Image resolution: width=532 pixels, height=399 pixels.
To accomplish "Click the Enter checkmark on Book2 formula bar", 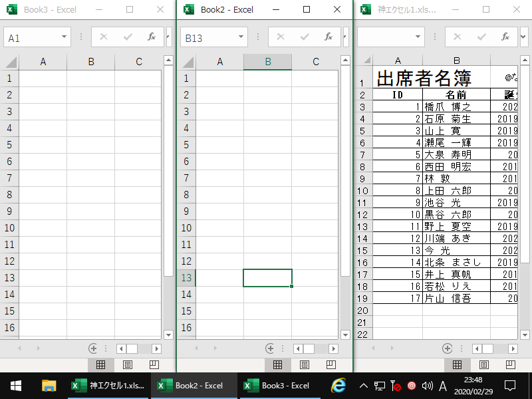I will [303, 37].
